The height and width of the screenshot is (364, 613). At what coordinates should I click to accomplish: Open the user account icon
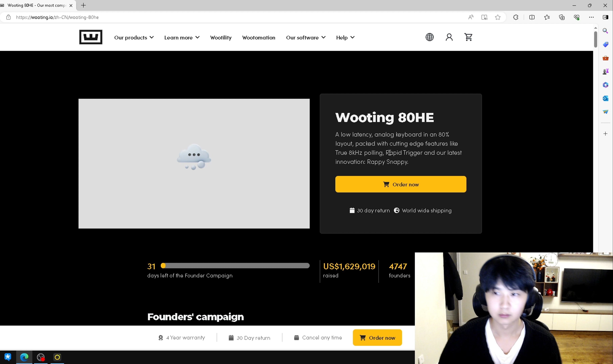pos(449,37)
